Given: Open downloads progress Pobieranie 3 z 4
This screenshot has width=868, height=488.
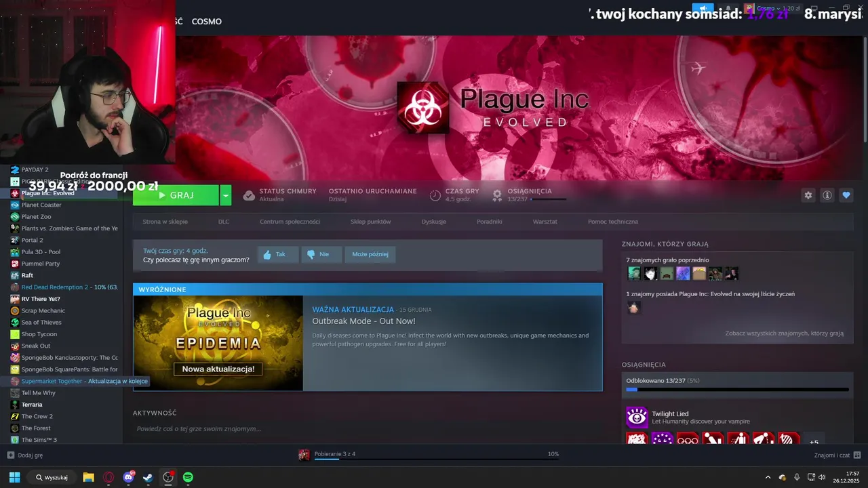Looking at the screenshot, I should [x=429, y=455].
